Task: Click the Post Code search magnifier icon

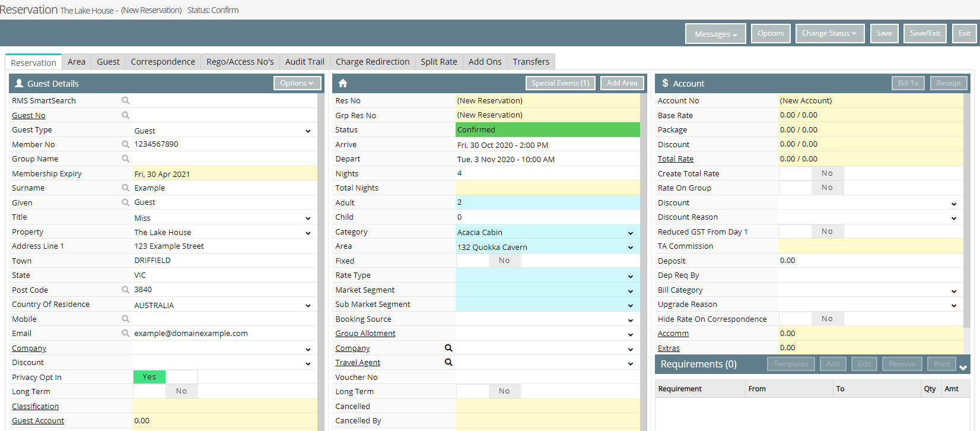Action: click(126, 290)
